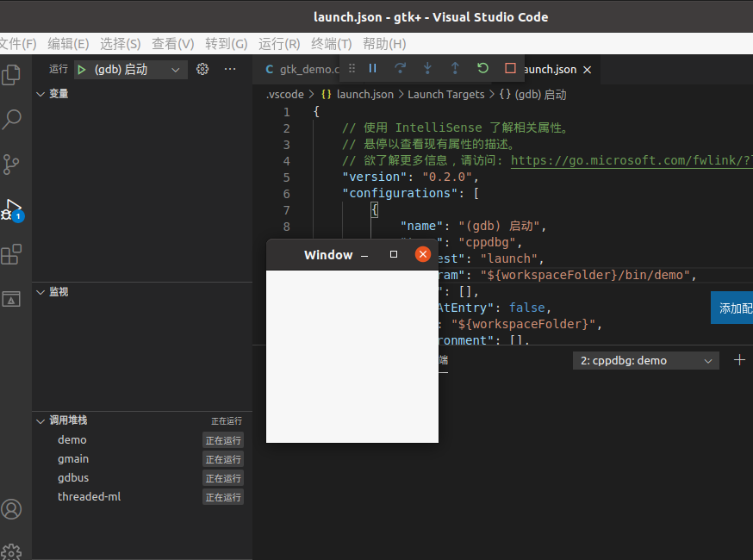
Task: Open the Remote Explorer activity icon
Action: 11,299
